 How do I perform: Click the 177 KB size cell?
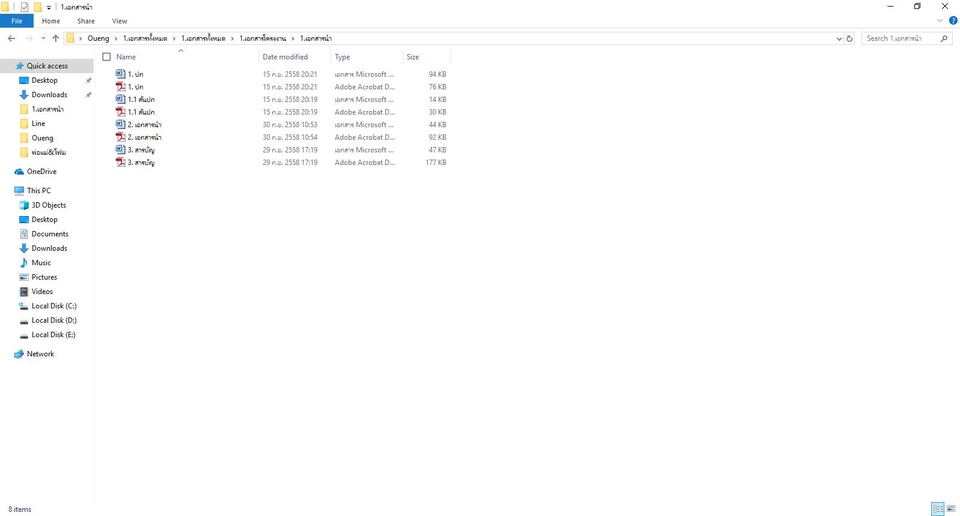coord(436,162)
